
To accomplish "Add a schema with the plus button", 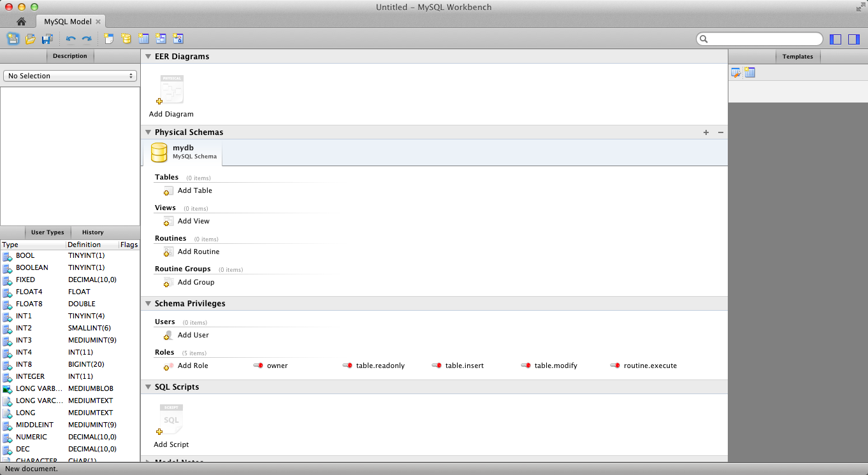I will (x=706, y=132).
